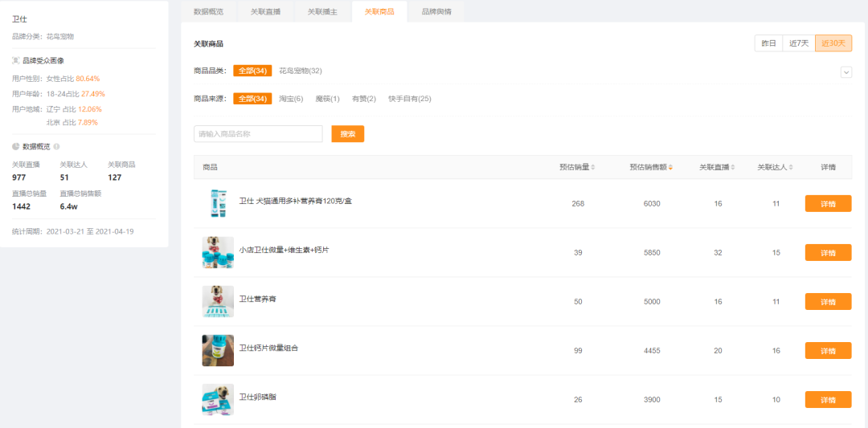Screen dimensions: 868x428
Task: Open 详情 for 卫仕营养膏 row
Action: point(828,301)
